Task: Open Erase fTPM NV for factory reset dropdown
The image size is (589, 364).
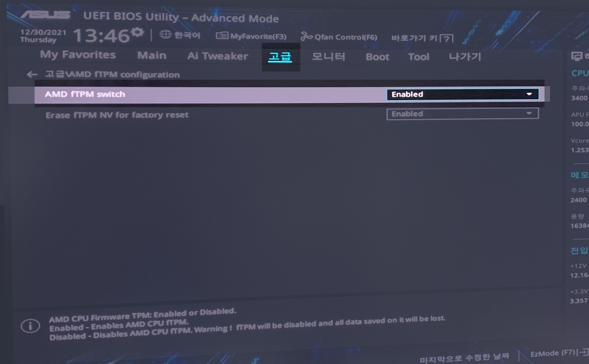Action: tap(463, 114)
